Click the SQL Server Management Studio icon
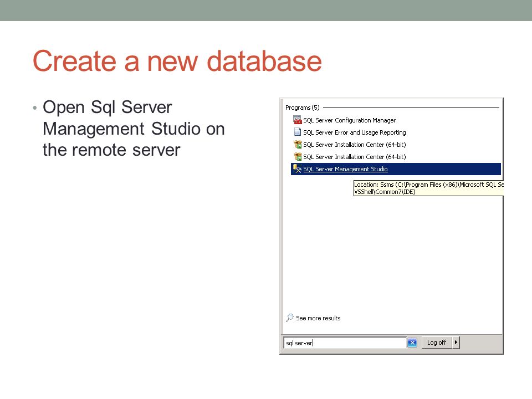Image resolution: width=532 pixels, height=399 pixels. tap(298, 168)
